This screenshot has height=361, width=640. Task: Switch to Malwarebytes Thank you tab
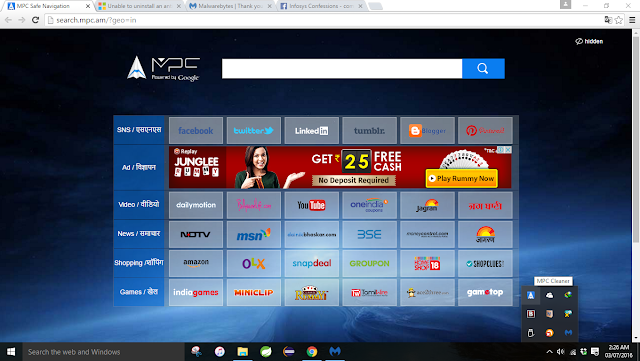231,6
